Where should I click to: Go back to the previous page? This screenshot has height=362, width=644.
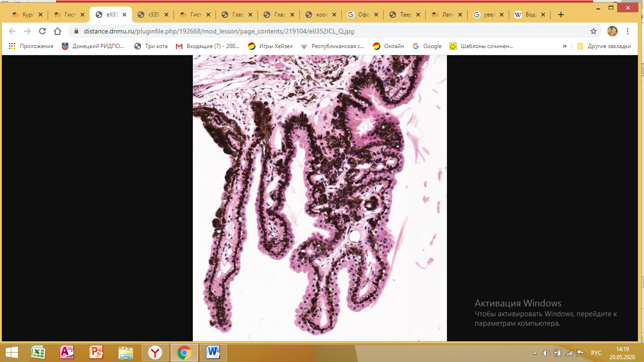point(12,31)
